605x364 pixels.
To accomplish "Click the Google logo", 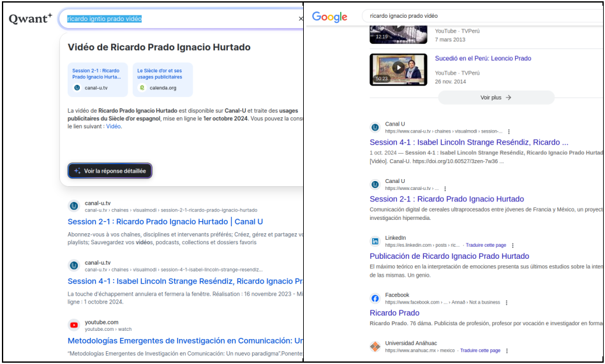I will (329, 17).
